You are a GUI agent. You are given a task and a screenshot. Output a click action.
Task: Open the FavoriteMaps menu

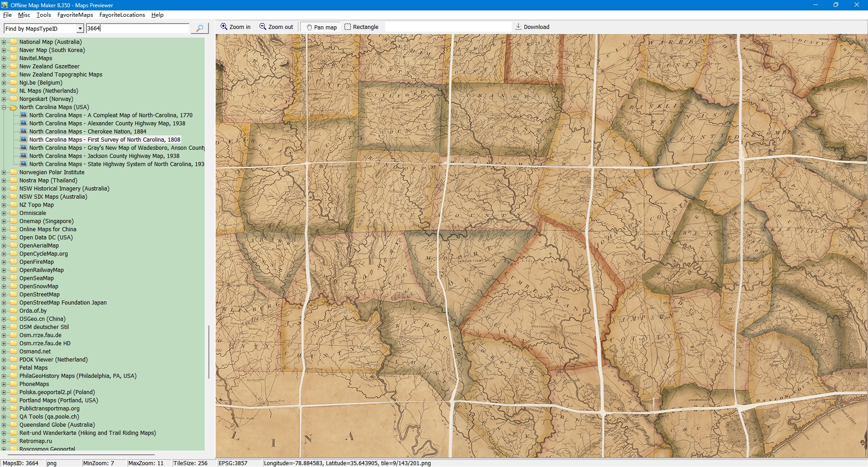75,15
